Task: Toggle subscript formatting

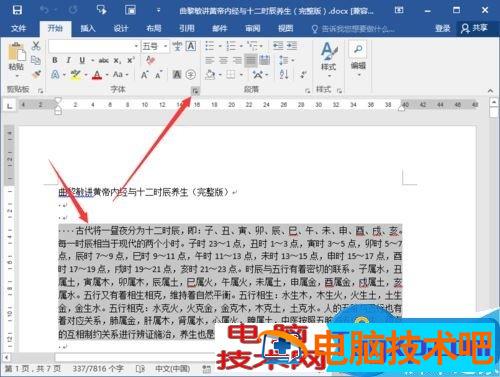Action: (x=117, y=61)
